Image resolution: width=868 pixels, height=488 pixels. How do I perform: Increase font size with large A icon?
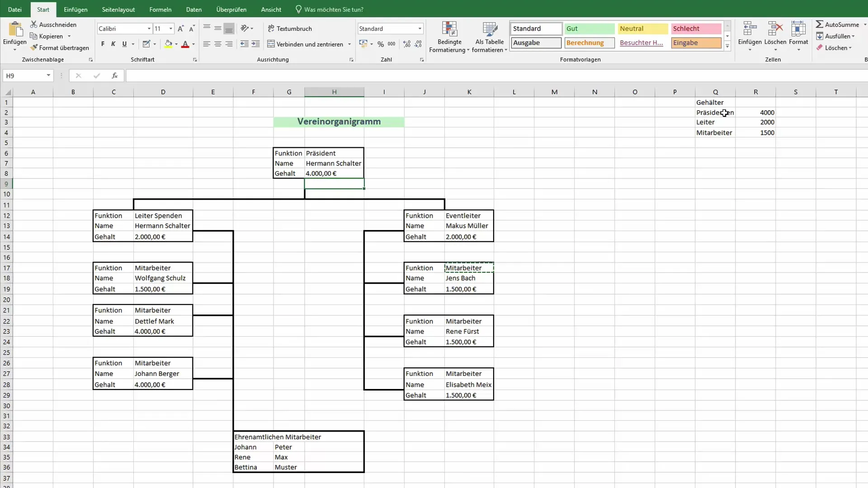pyautogui.click(x=180, y=28)
